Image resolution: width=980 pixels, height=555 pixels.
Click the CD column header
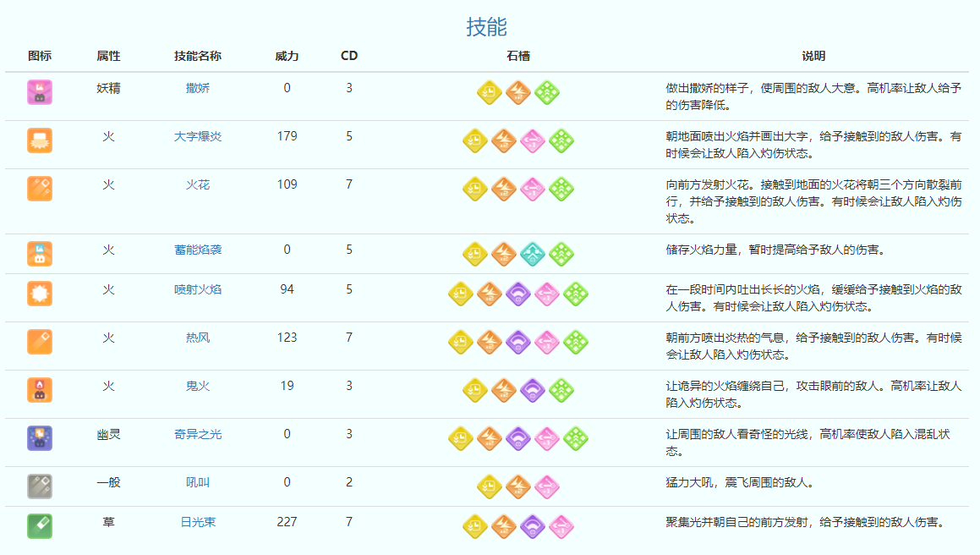349,56
